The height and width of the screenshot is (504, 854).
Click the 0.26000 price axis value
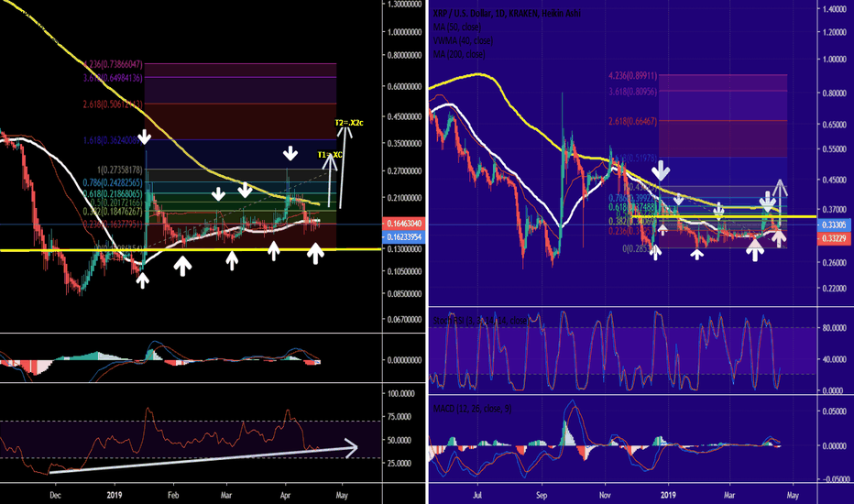click(835, 263)
